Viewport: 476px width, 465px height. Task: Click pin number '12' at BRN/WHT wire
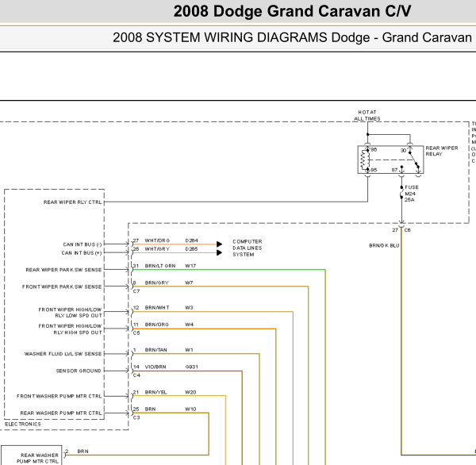point(136,307)
